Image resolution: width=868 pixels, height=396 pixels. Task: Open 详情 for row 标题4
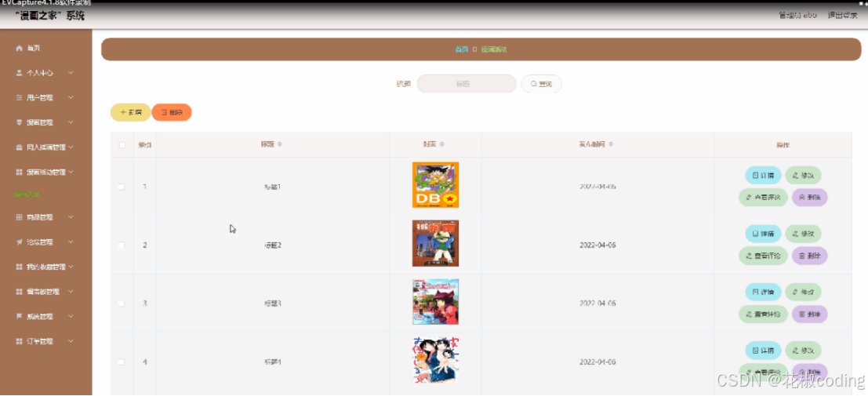click(x=764, y=351)
